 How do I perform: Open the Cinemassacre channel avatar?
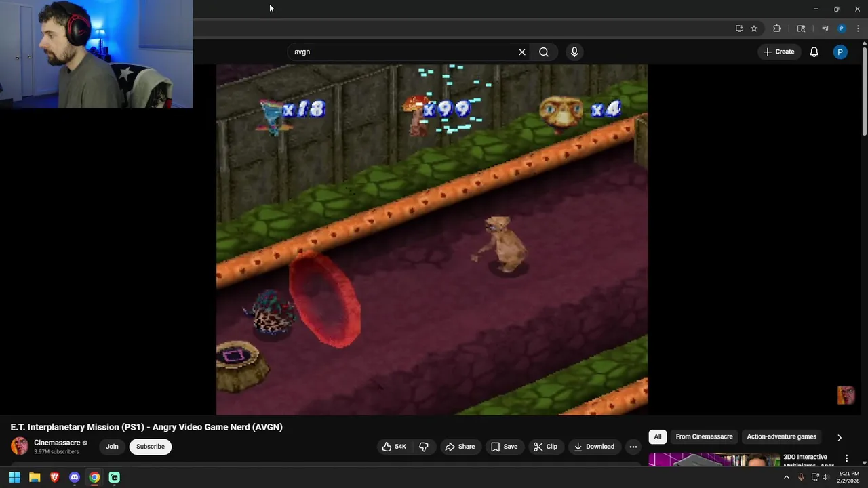point(20,446)
